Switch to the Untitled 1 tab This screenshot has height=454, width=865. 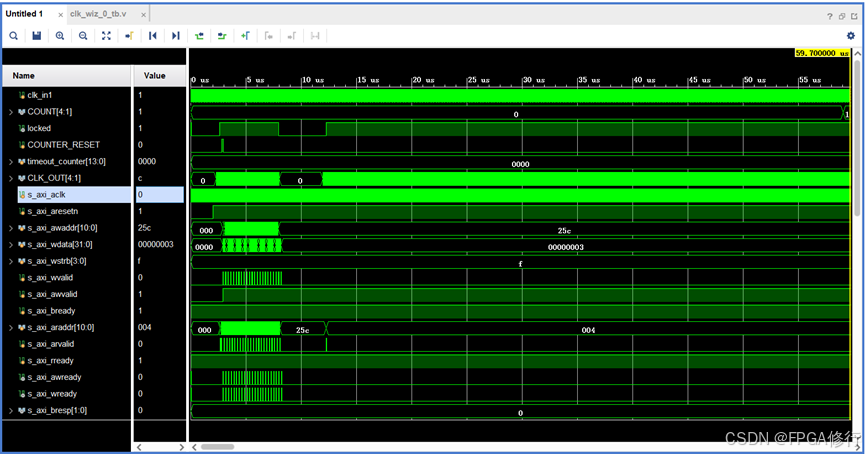(24, 14)
